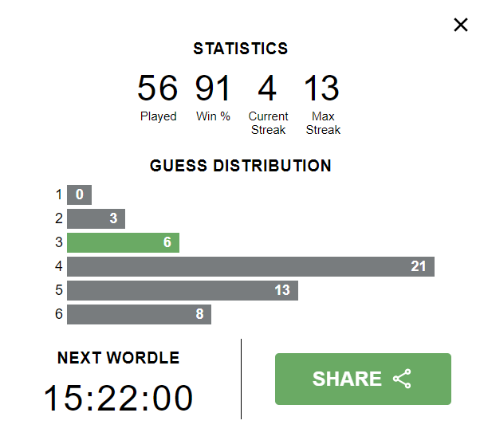
Task: Click the Played label
Action: pyautogui.click(x=158, y=116)
